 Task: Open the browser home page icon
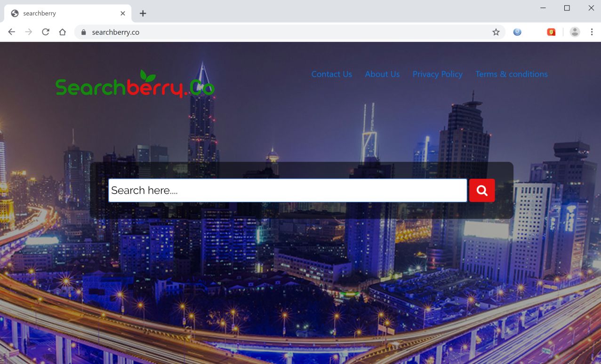click(x=63, y=32)
